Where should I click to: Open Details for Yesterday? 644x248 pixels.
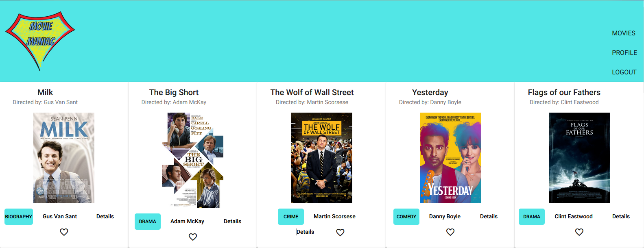click(489, 217)
